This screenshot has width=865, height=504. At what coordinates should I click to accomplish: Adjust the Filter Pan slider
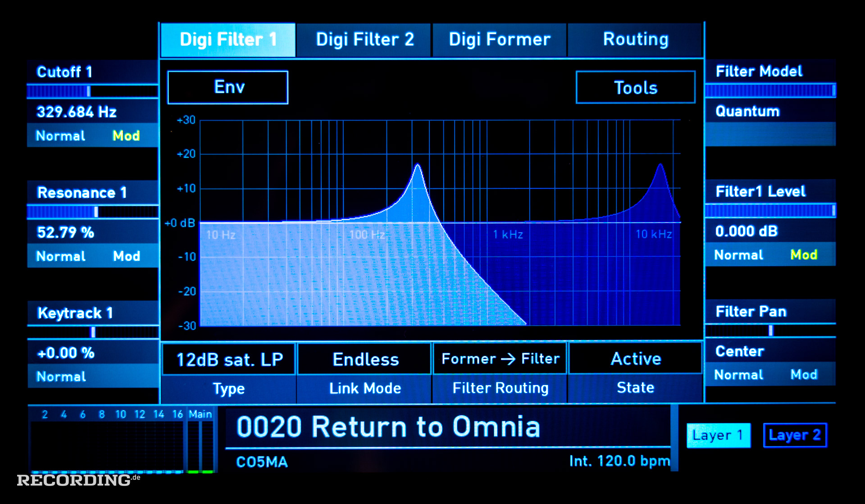[x=770, y=331]
